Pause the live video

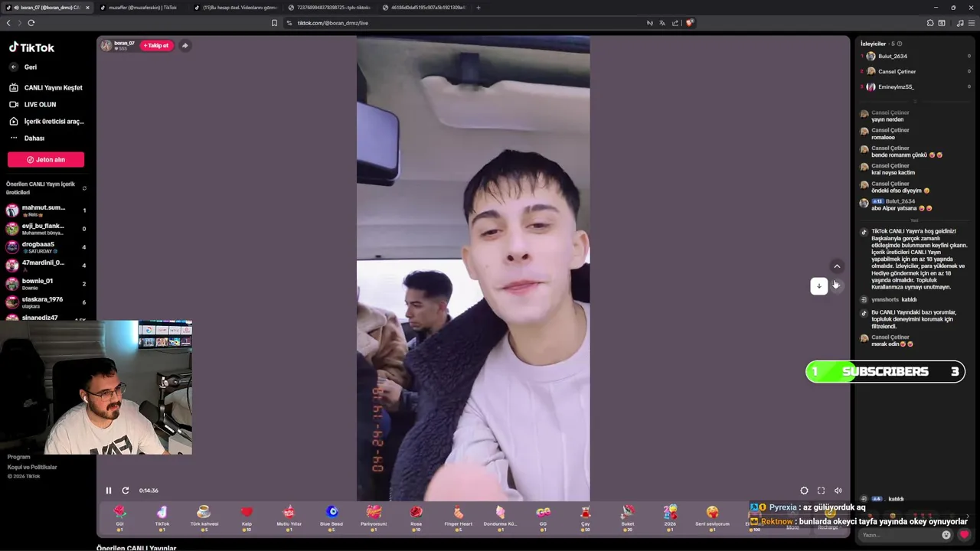[x=109, y=491]
